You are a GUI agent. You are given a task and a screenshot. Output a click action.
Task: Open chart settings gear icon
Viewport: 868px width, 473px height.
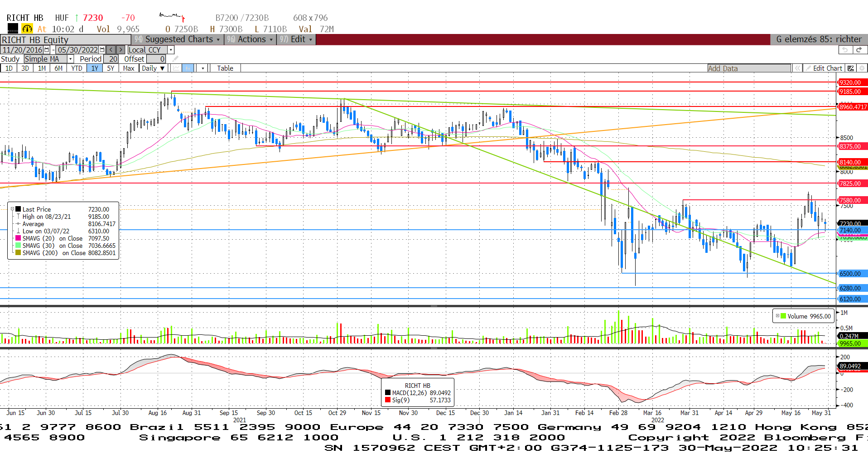[862, 68]
